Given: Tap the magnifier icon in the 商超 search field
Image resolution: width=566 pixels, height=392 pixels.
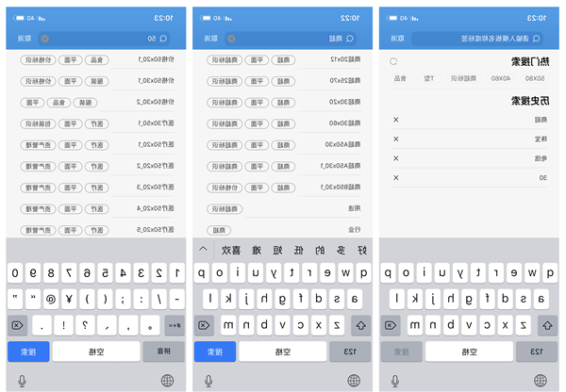Looking at the screenshot, I should [x=349, y=39].
